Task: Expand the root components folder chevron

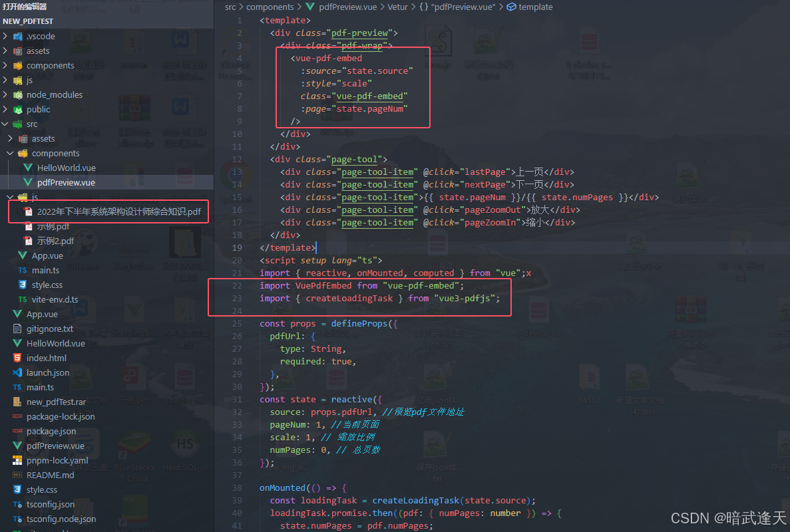Action: click(5, 65)
